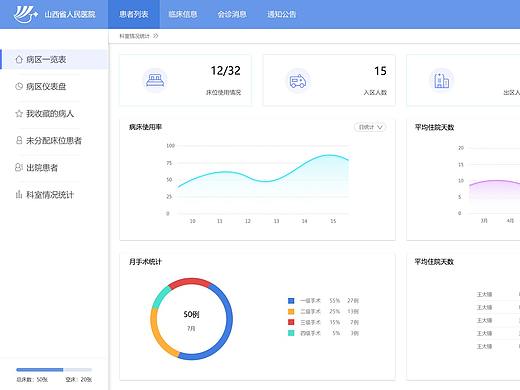
Task: Click the breadcrumb double-chevron icon
Action: [156, 36]
